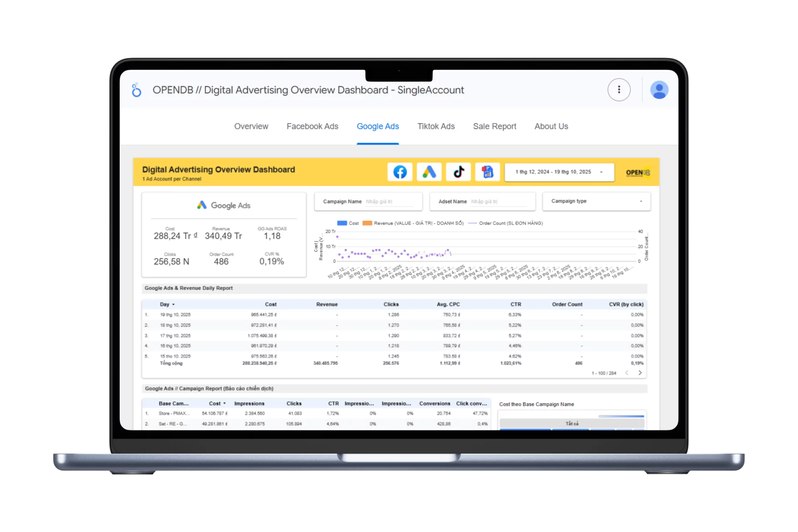Click the Order Count scorecard value 486

221,262
